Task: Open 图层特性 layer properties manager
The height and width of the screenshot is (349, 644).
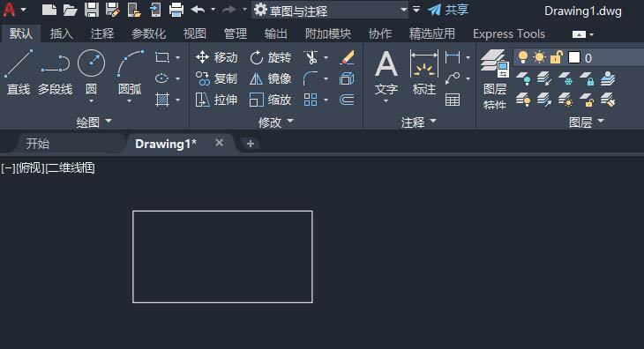Action: (x=495, y=79)
